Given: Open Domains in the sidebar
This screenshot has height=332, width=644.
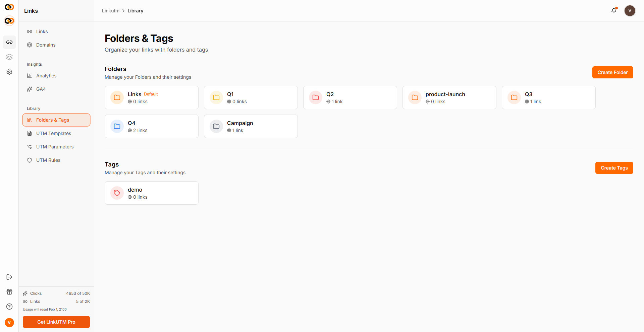Looking at the screenshot, I should click(56, 45).
